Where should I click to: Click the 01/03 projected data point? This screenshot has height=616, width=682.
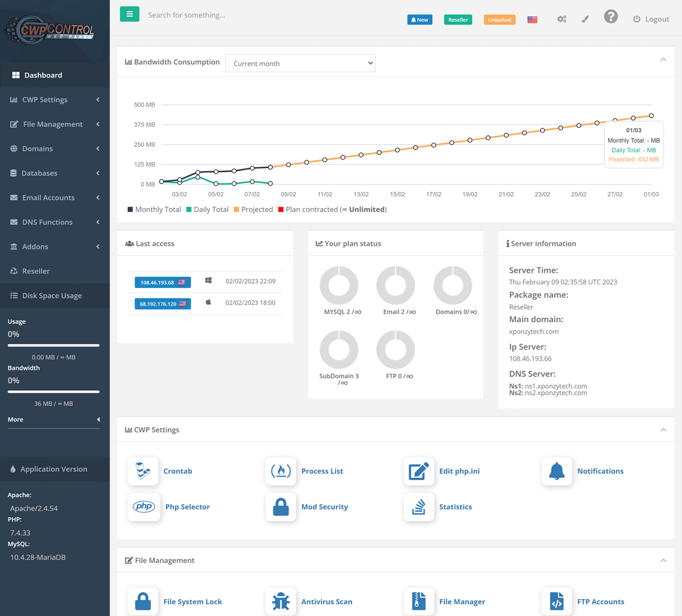point(651,116)
